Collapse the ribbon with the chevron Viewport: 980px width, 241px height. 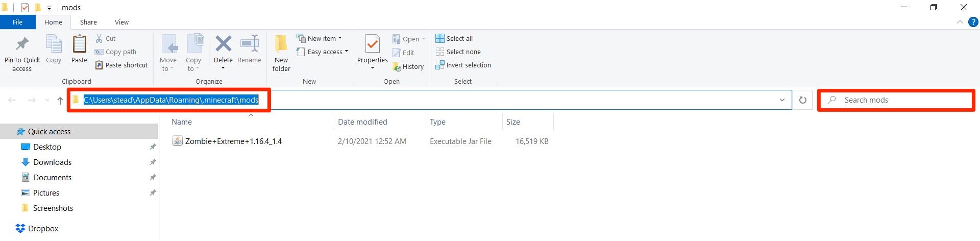[960, 22]
